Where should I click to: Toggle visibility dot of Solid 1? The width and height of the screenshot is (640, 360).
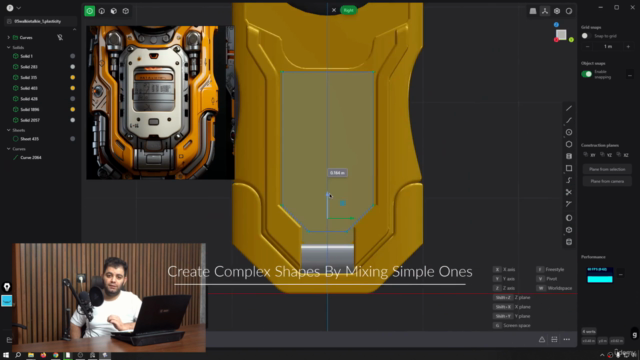[x=73, y=56]
